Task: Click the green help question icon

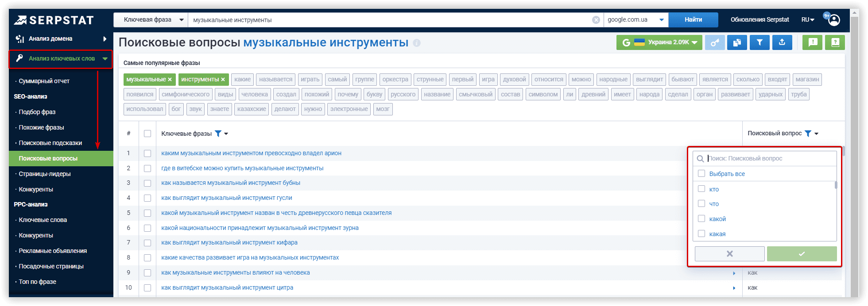Action: pyautogui.click(x=835, y=42)
